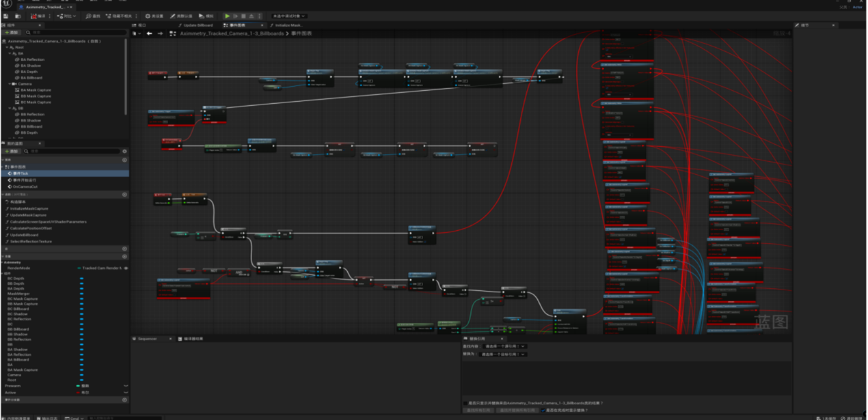Switch to the Update Billboard tab

point(198,25)
